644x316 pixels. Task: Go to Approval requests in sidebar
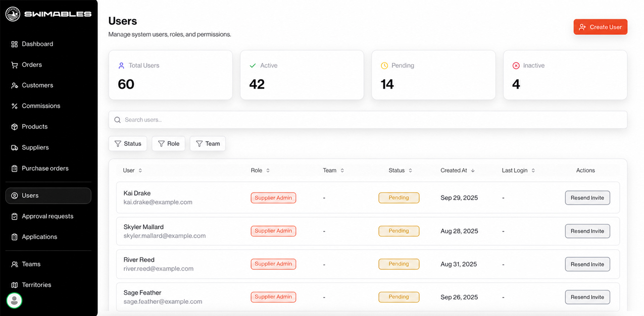click(48, 216)
